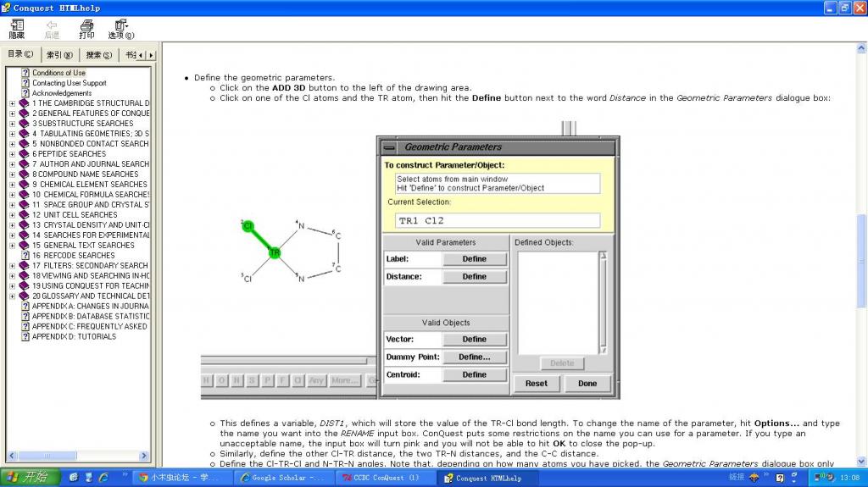Switch to the 目录 (Contents) tab

tap(20, 54)
